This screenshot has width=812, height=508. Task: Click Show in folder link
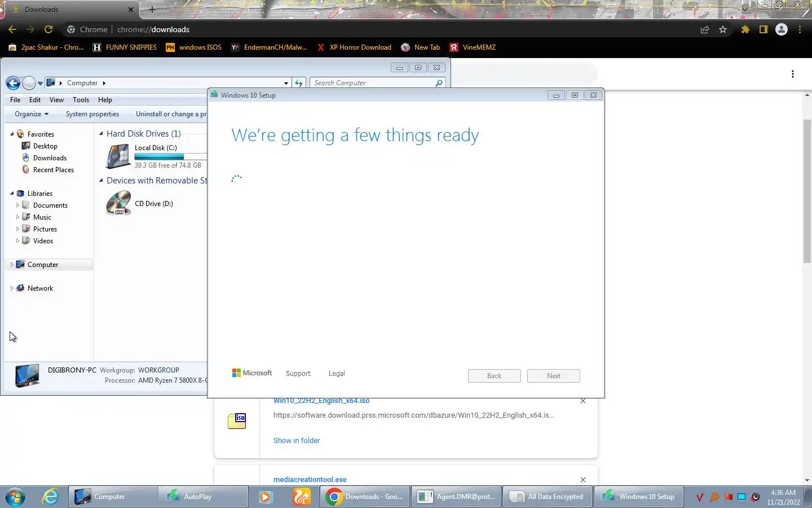click(297, 441)
